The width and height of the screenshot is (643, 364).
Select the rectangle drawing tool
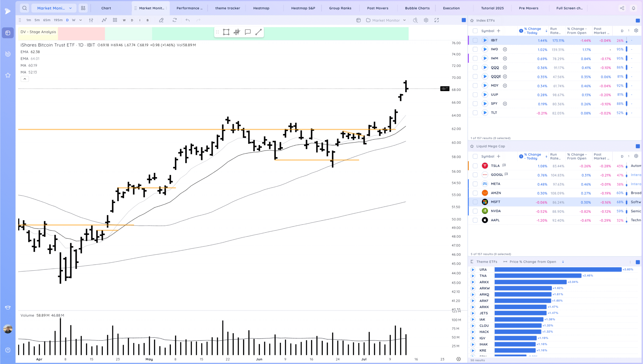226,32
